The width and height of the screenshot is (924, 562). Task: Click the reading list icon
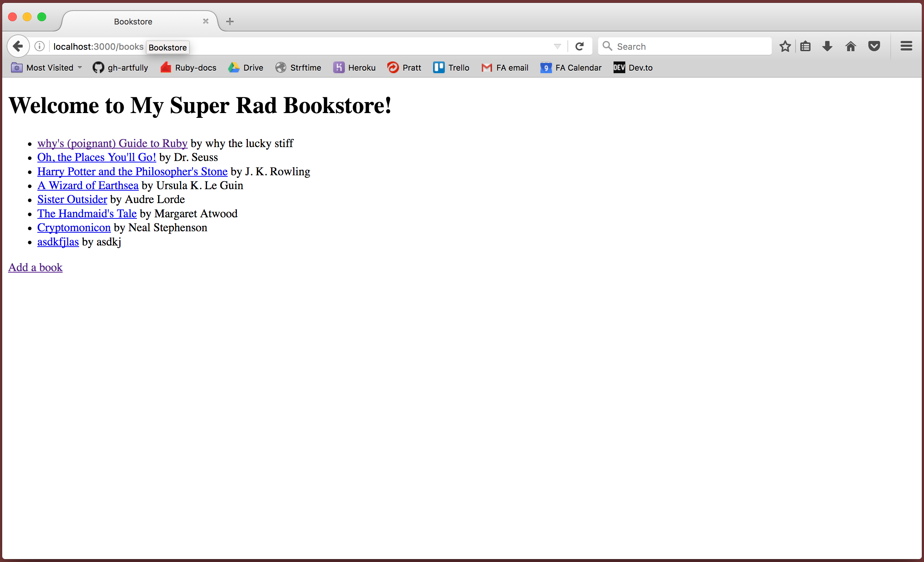pyautogui.click(x=807, y=46)
